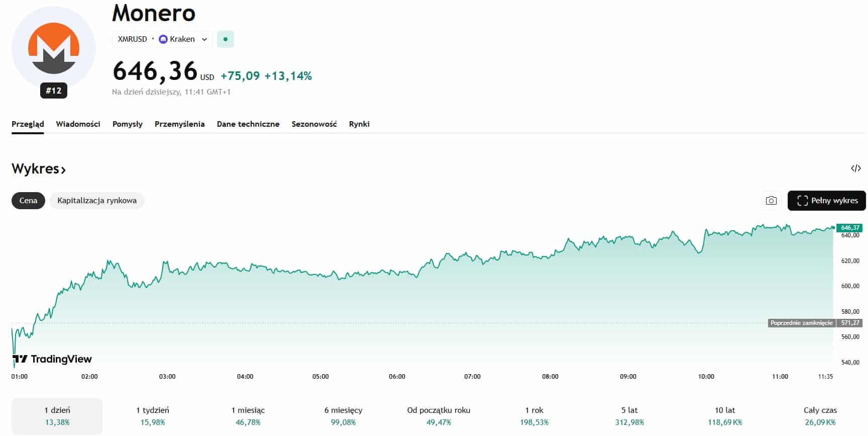The image size is (868, 436).
Task: Open the full chart with Pełny wykres
Action: click(826, 201)
